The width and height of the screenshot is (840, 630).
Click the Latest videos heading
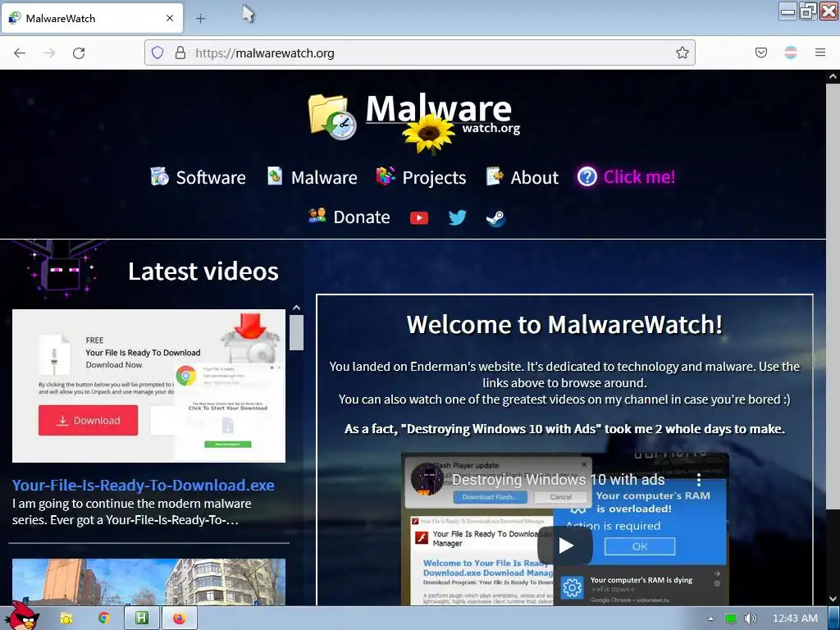203,271
